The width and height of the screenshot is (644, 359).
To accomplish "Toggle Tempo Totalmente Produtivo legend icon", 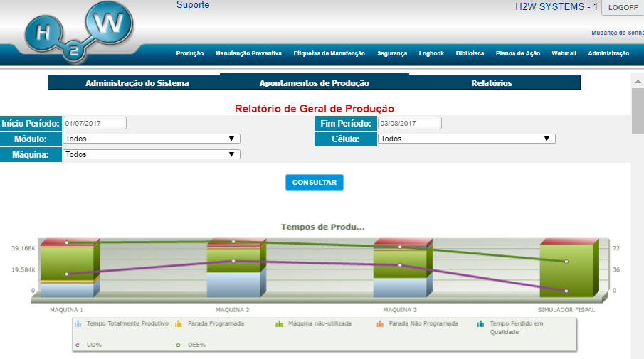I will (78, 324).
